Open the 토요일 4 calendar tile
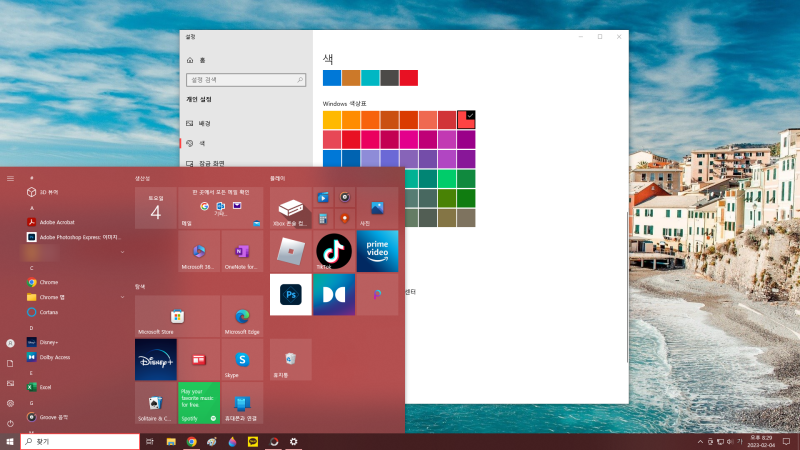The image size is (800, 450). pyautogui.click(x=156, y=208)
